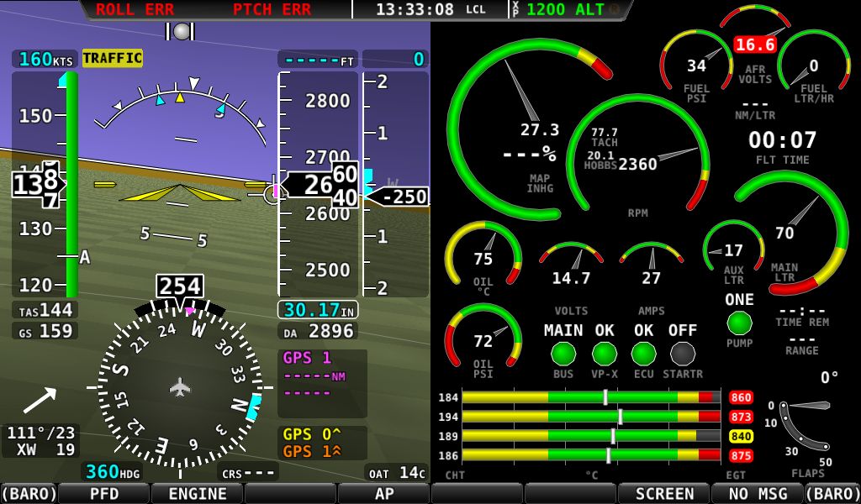Tap the first CHT bar reading 184
Image resolution: width=861 pixels, height=504 pixels.
[591, 397]
